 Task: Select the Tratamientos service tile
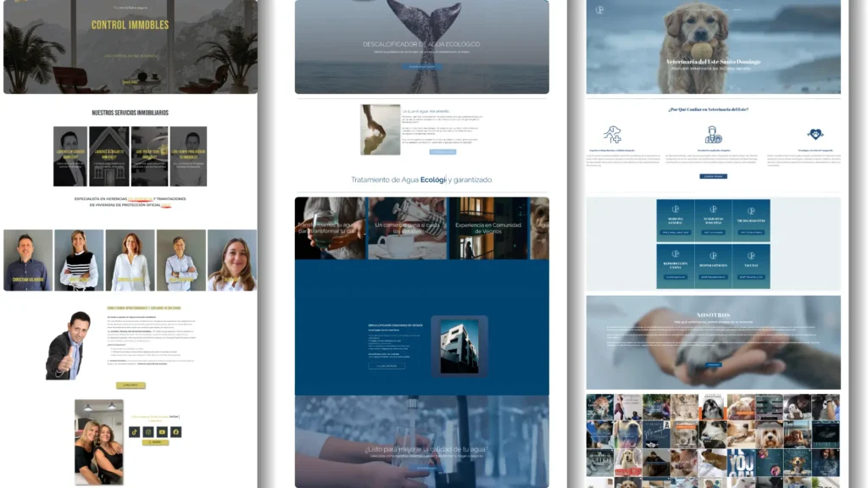pyautogui.click(x=751, y=221)
